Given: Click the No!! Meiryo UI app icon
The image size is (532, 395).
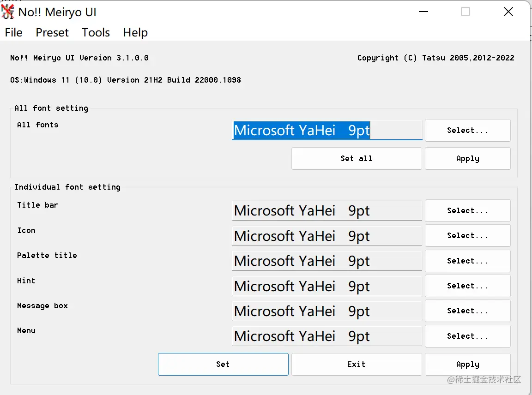Looking at the screenshot, I should [x=8, y=12].
